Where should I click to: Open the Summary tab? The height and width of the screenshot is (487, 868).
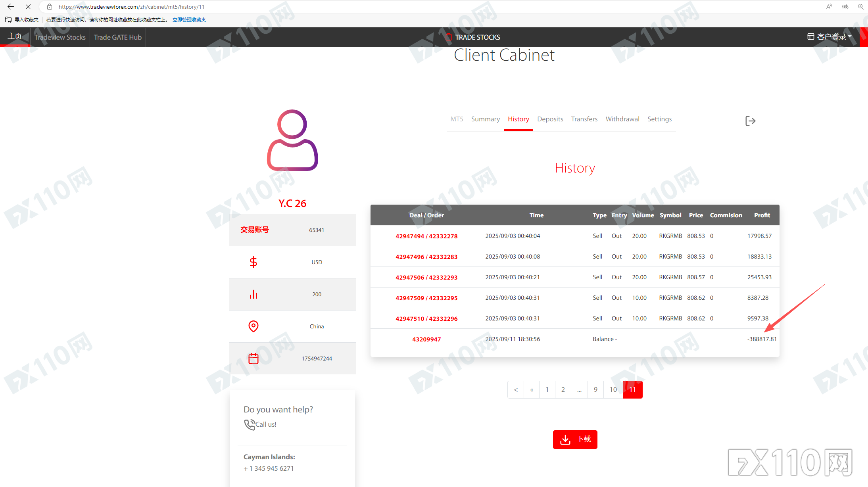coord(485,119)
